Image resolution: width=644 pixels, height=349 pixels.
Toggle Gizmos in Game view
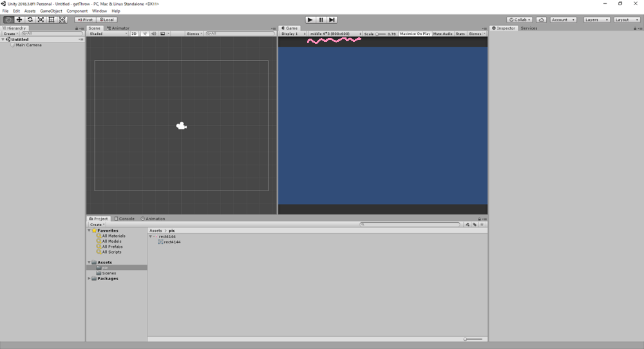pos(477,33)
